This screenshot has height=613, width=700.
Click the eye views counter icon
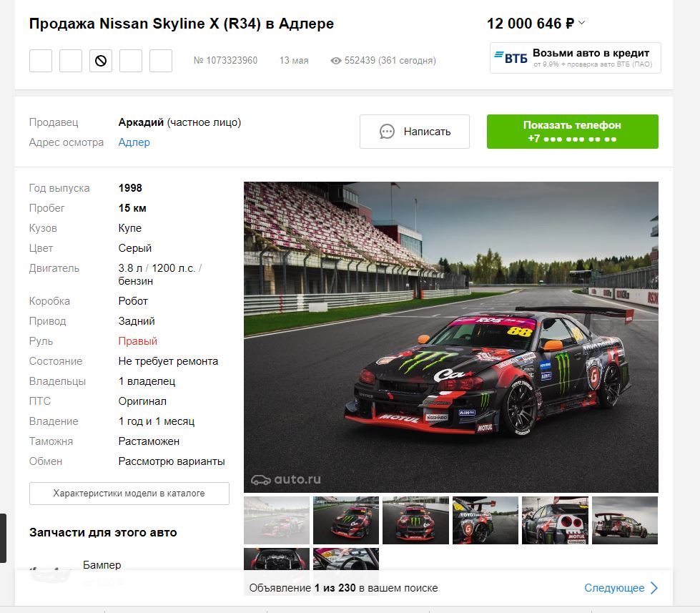(x=336, y=61)
